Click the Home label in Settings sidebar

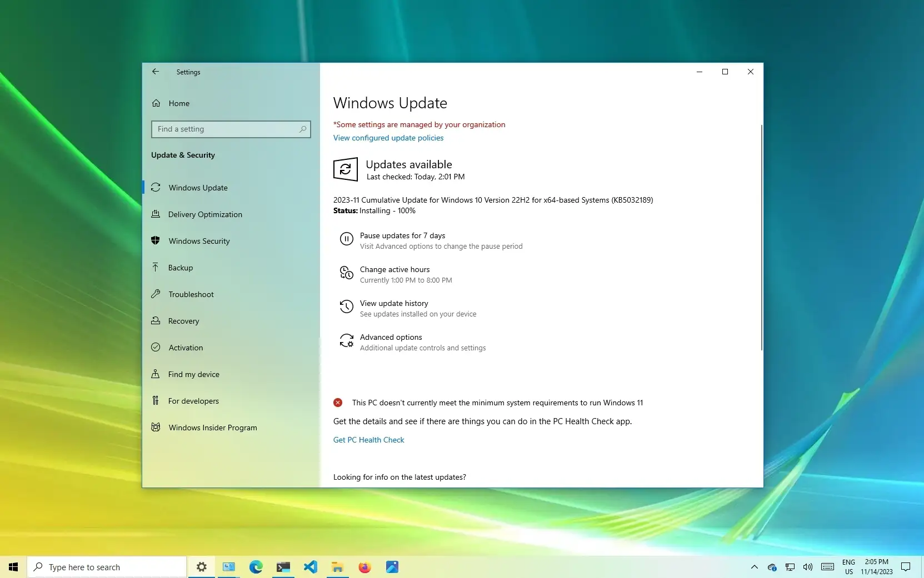tap(179, 103)
